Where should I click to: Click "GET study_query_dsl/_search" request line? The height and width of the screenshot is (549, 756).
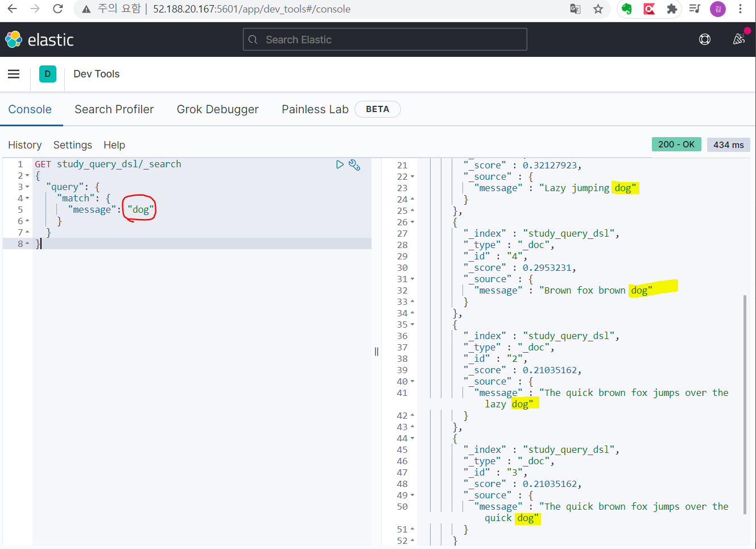[x=108, y=164]
